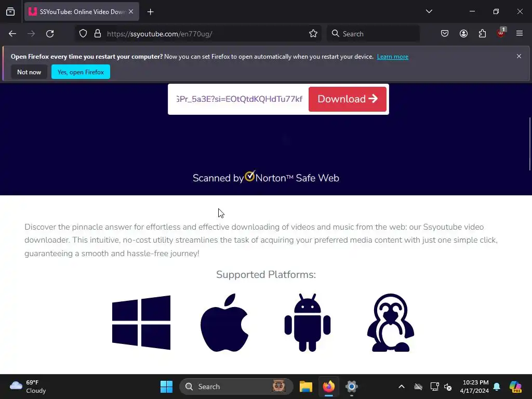Open the list all tabs chevron
532x399 pixels.
[429, 11]
